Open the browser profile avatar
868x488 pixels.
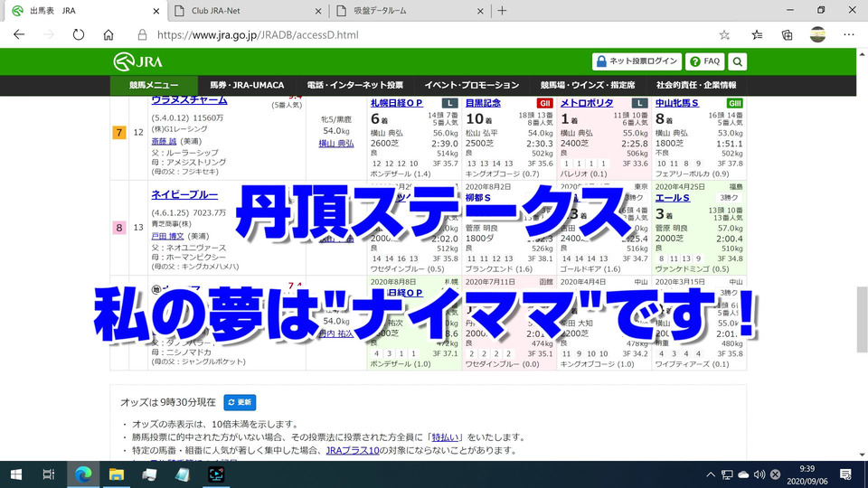817,35
